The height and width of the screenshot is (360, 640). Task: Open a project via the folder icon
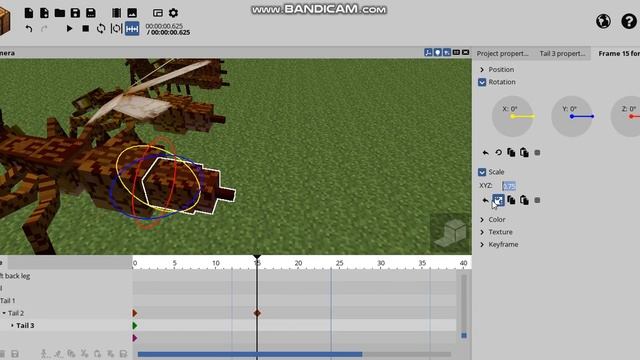point(60,13)
